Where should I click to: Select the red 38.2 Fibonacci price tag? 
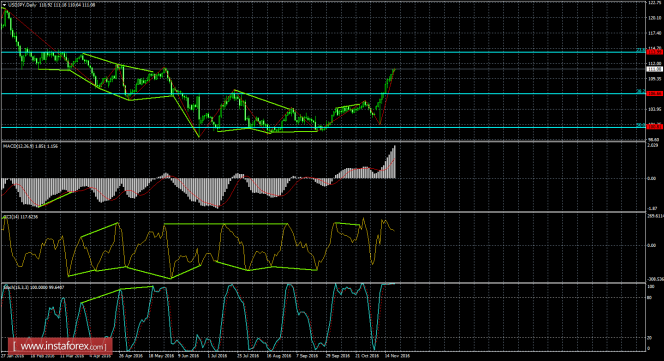(x=654, y=93)
